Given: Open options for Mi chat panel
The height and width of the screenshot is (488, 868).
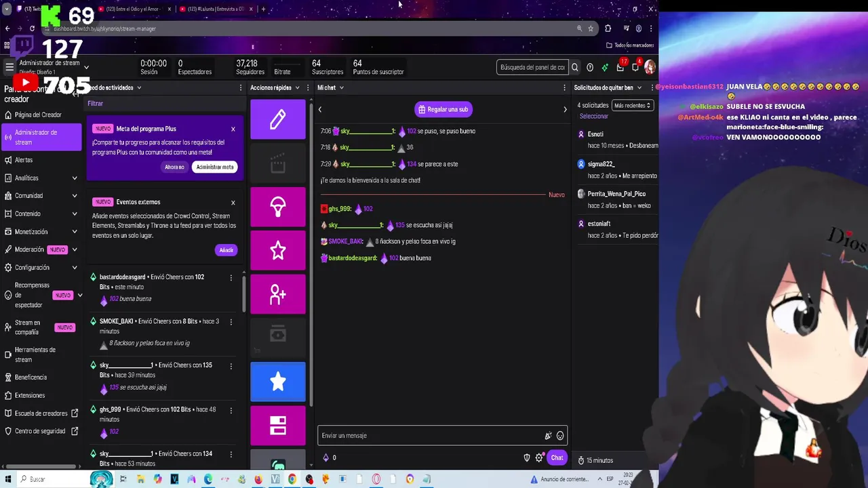Looking at the screenshot, I should pyautogui.click(x=564, y=87).
